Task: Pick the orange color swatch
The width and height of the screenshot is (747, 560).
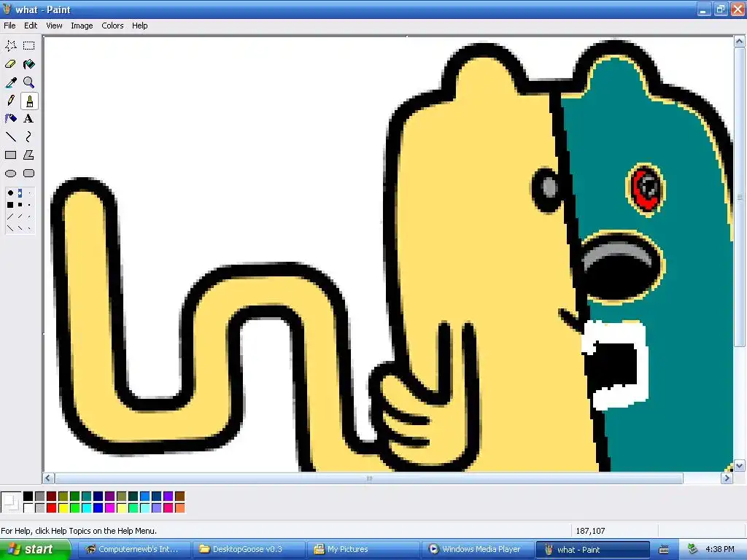Action: [179, 508]
